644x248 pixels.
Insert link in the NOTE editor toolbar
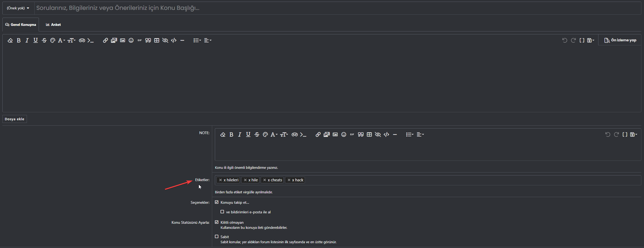318,134
